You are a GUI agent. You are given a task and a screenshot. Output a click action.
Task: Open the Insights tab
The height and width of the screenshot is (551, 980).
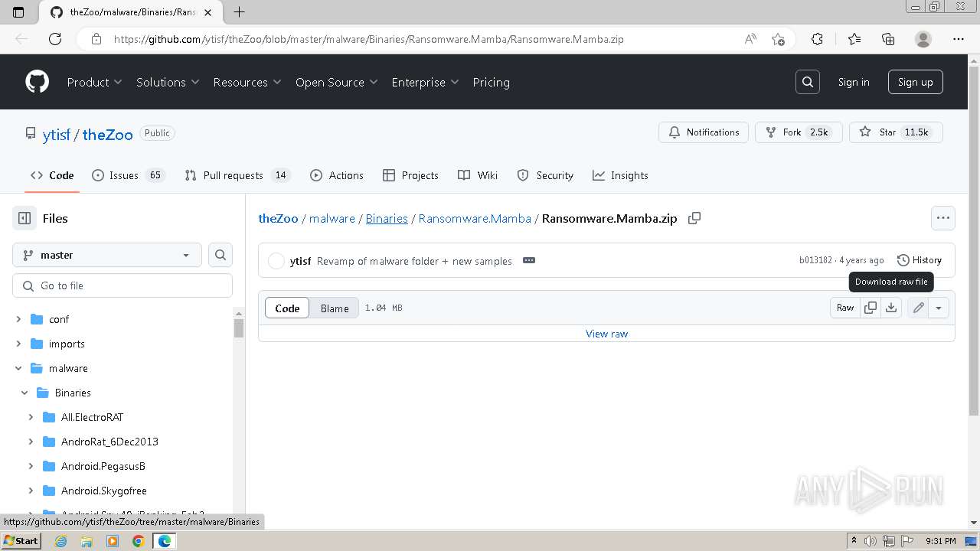(x=620, y=175)
